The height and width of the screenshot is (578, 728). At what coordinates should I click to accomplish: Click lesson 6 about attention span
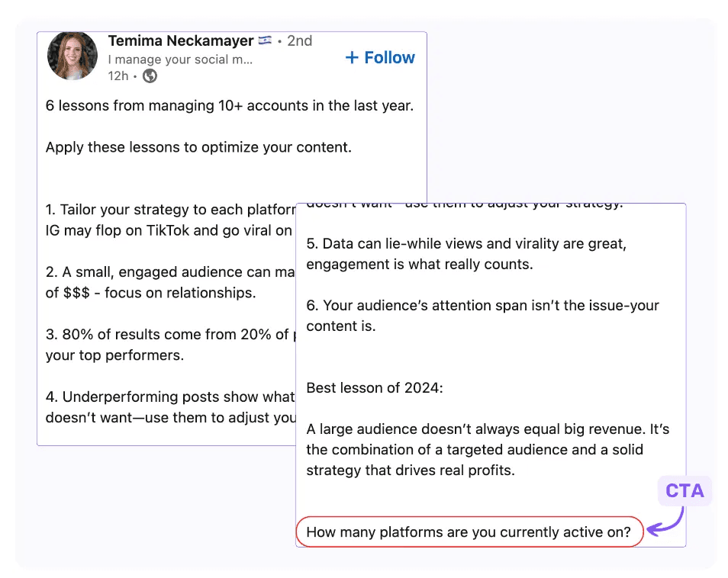(x=482, y=316)
